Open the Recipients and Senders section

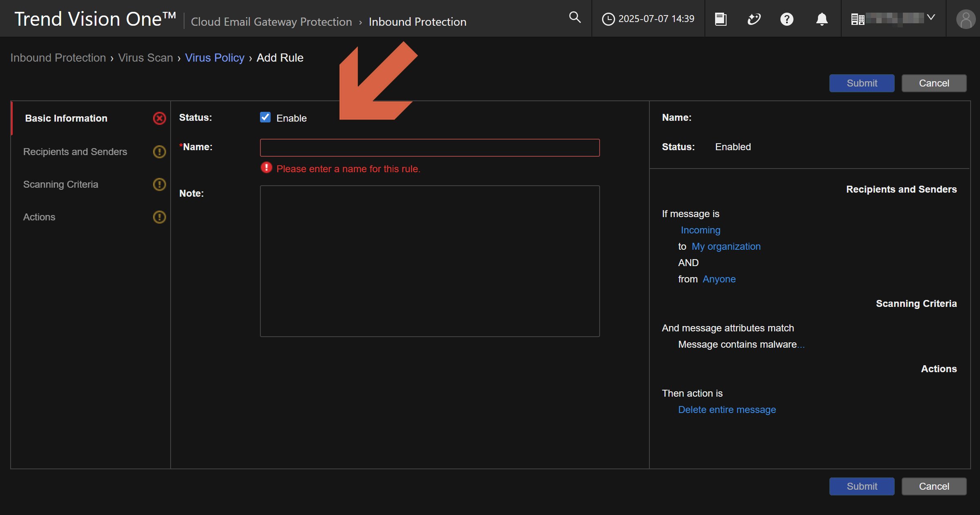(x=75, y=152)
